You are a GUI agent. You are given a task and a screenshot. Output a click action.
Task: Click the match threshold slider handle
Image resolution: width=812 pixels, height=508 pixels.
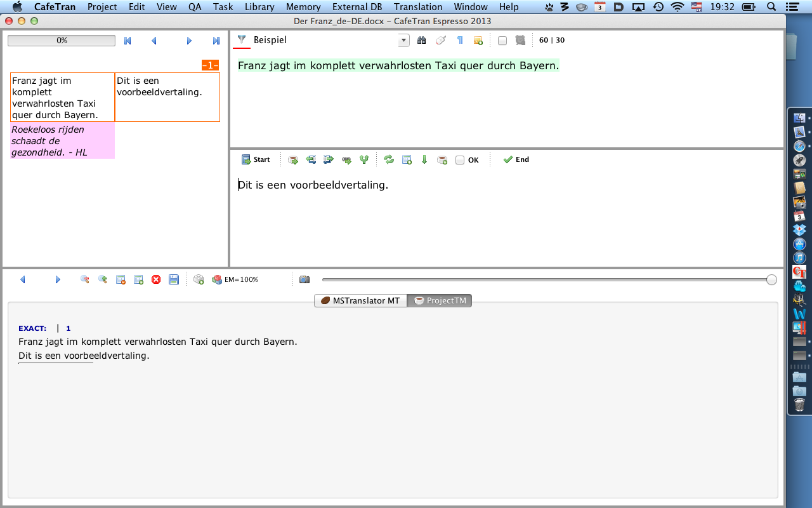click(771, 280)
